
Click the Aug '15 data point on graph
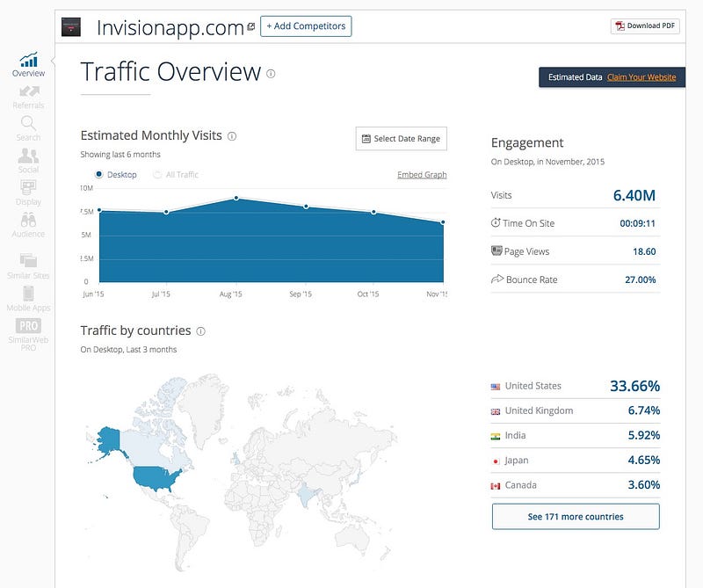coord(236,199)
